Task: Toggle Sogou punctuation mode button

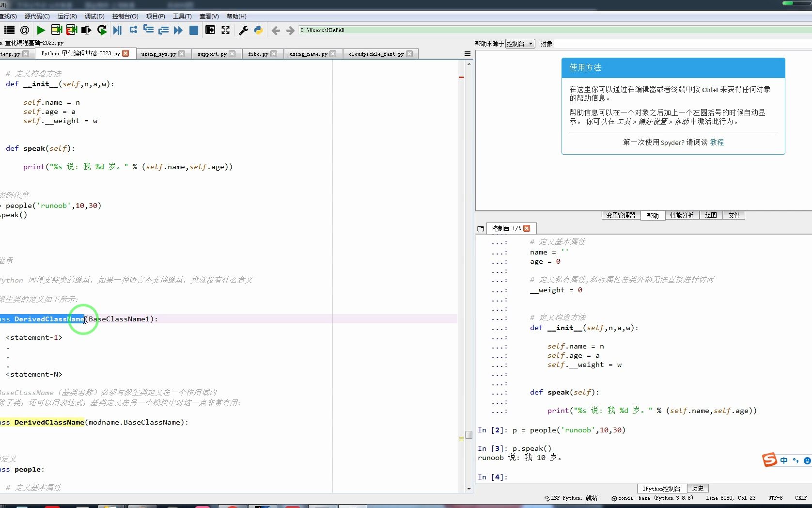Action: (795, 460)
